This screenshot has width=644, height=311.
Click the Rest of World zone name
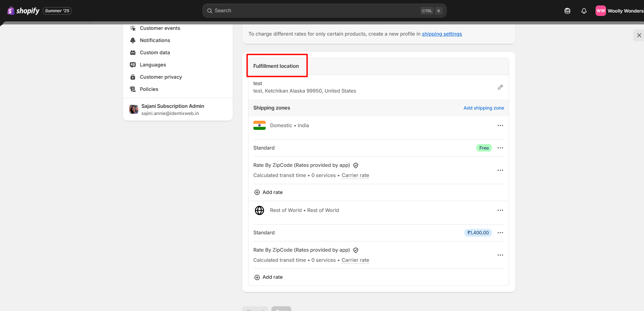coord(304,210)
